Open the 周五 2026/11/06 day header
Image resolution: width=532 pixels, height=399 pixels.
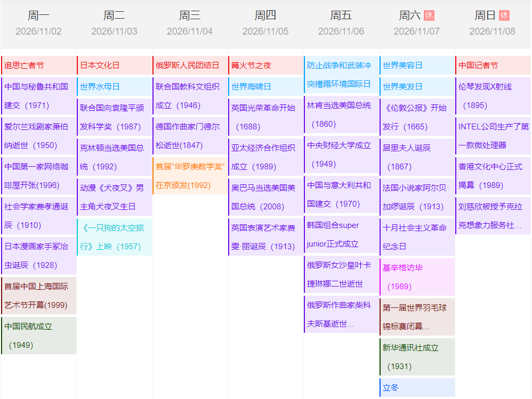pos(341,23)
